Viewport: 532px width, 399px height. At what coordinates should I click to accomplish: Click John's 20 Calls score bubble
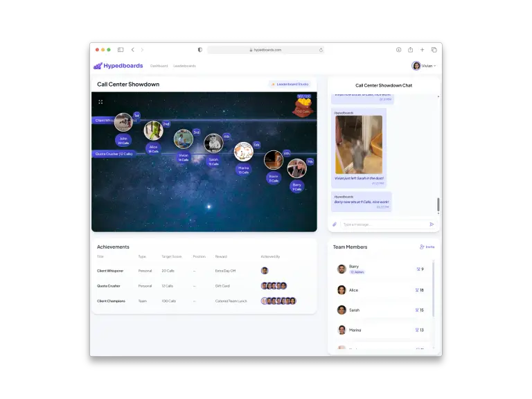tap(123, 141)
